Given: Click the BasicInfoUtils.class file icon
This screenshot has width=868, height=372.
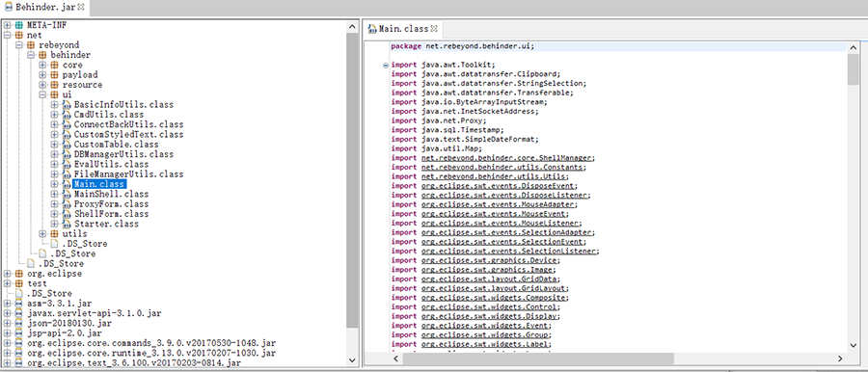Looking at the screenshot, I should tap(67, 105).
